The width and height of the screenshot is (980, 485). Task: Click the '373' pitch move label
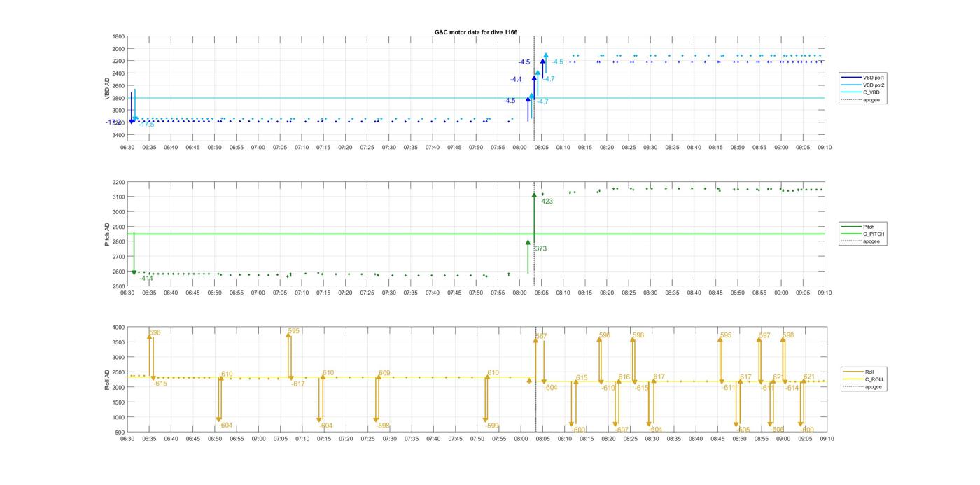(540, 248)
